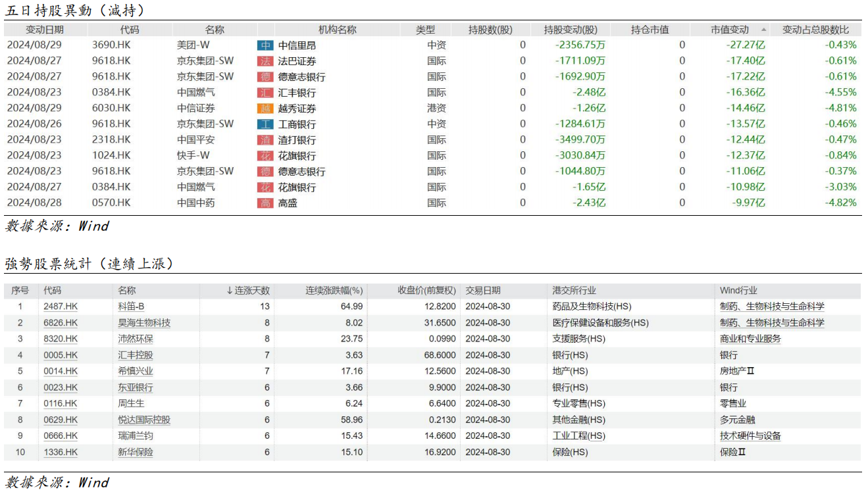
Task: Open the 科笛-B stock name link
Action: pos(130,307)
